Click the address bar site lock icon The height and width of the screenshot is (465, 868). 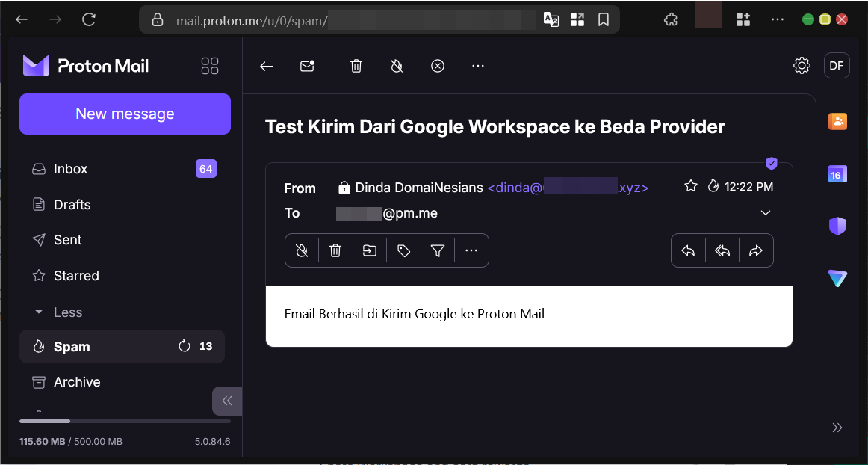tap(158, 20)
